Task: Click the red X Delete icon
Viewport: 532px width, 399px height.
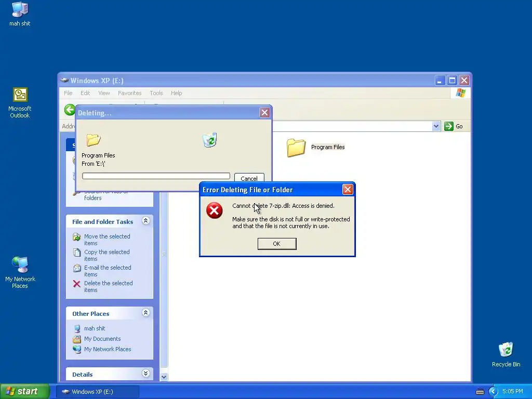Action: (x=77, y=284)
